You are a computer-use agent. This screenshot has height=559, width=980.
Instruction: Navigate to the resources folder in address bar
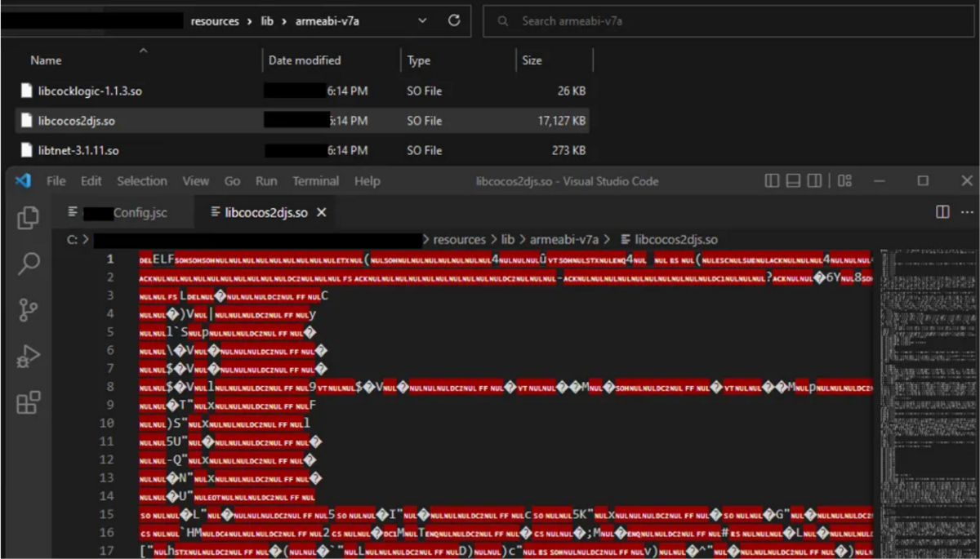click(x=215, y=21)
